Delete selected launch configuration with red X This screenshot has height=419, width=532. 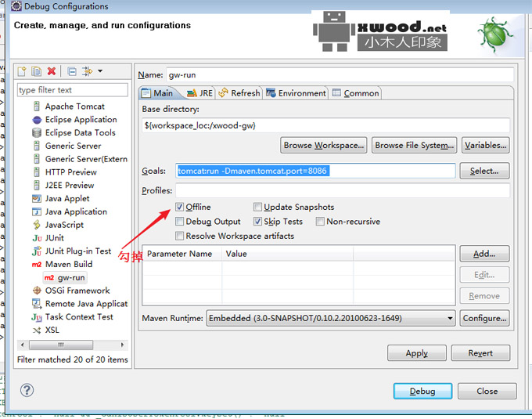52,71
